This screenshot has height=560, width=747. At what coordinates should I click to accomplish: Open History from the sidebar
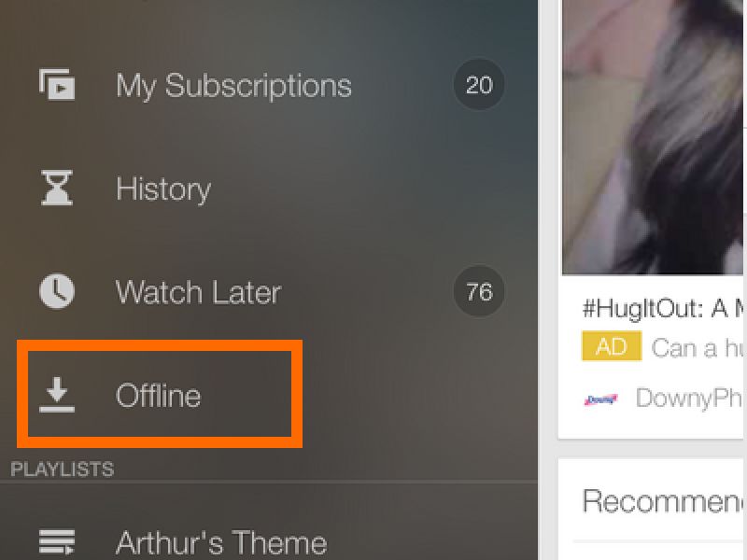point(163,189)
